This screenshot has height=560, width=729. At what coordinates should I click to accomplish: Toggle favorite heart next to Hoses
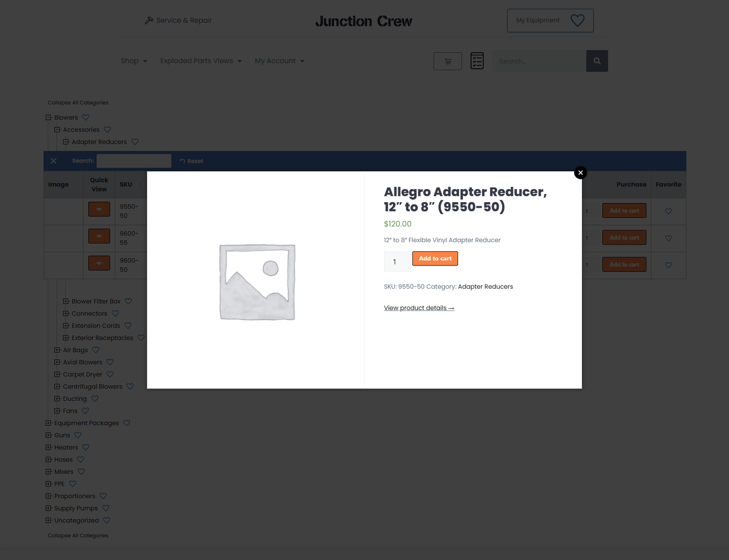tap(81, 460)
